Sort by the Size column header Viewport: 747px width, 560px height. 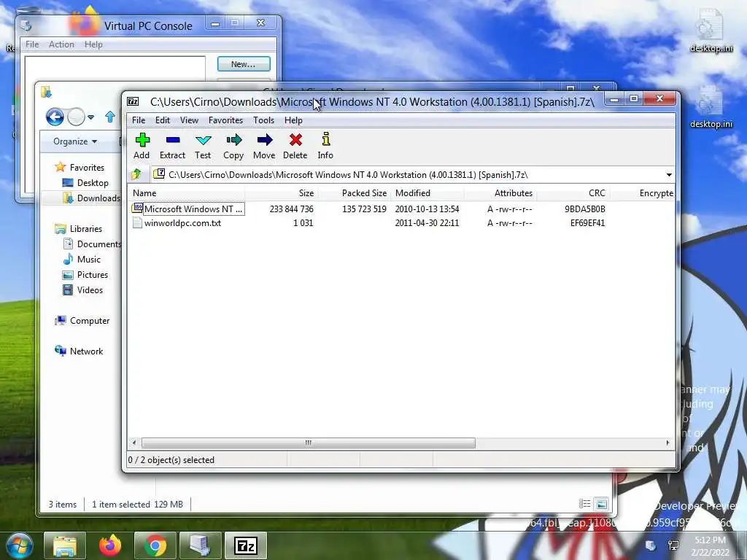pos(281,192)
